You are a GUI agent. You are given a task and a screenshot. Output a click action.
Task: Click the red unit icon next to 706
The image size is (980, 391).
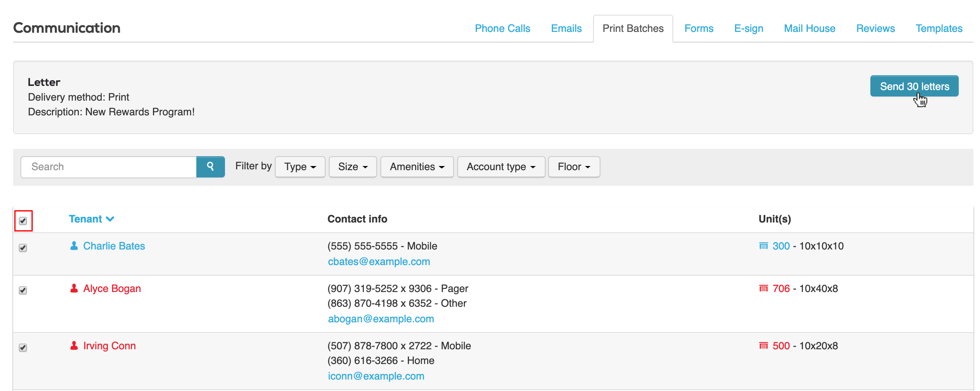763,288
